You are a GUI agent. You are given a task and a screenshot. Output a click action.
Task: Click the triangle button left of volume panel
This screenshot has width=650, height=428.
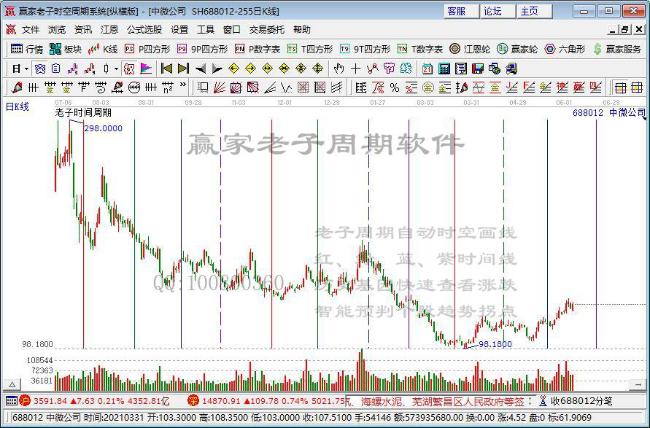12,385
